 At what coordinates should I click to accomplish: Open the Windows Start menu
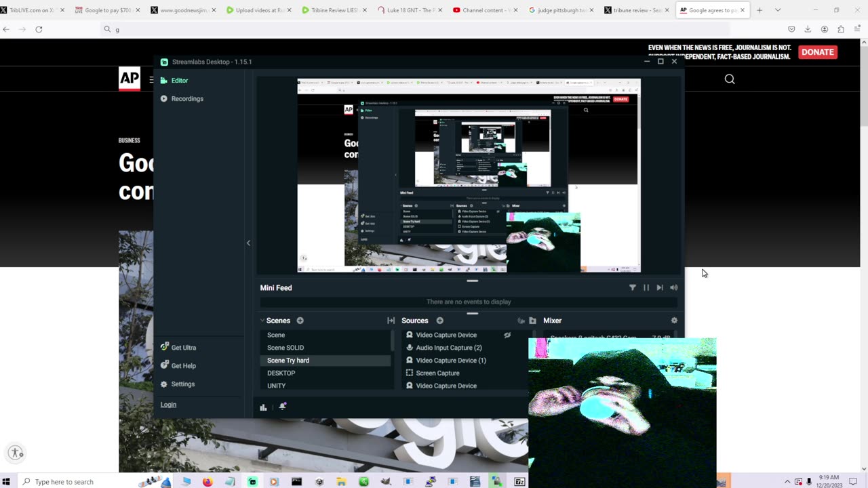(7, 482)
